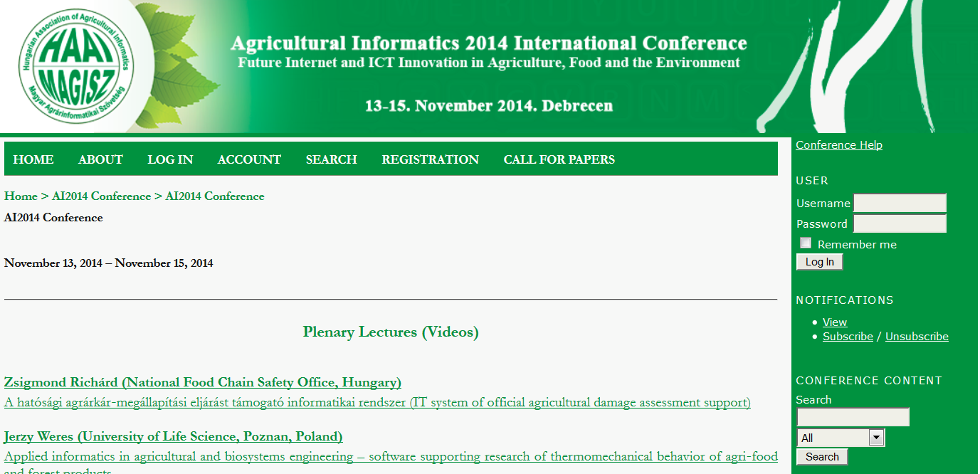Open the Conference Help link

[838, 145]
